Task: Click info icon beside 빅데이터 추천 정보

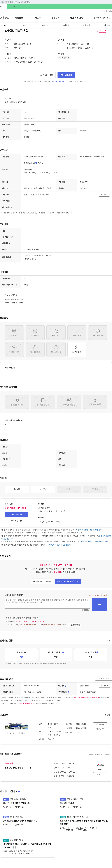Action: pos(19,792)
